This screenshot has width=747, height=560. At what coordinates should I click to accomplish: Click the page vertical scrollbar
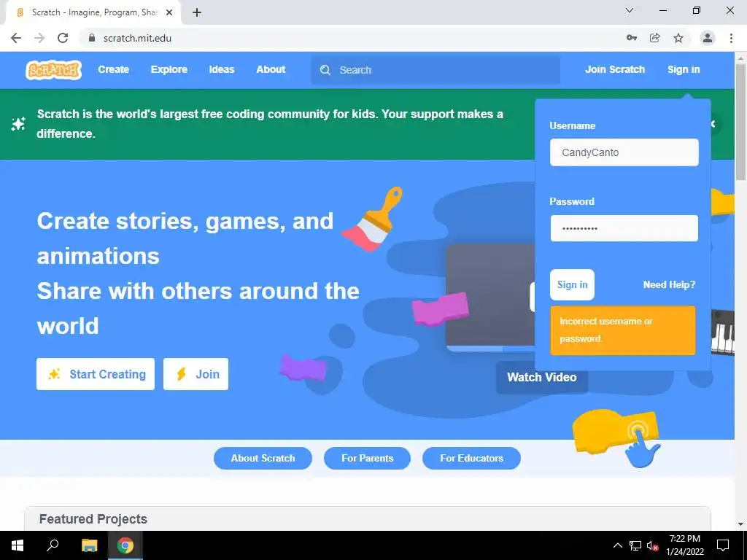tap(740, 122)
